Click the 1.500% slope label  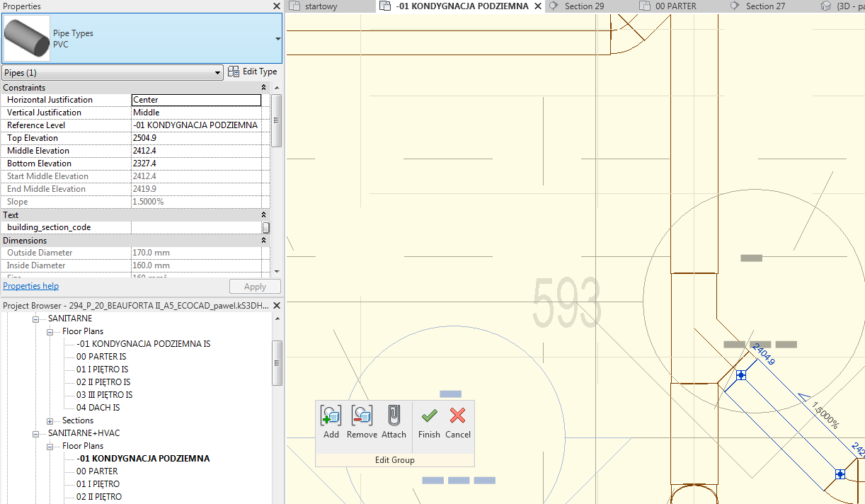coord(825,417)
